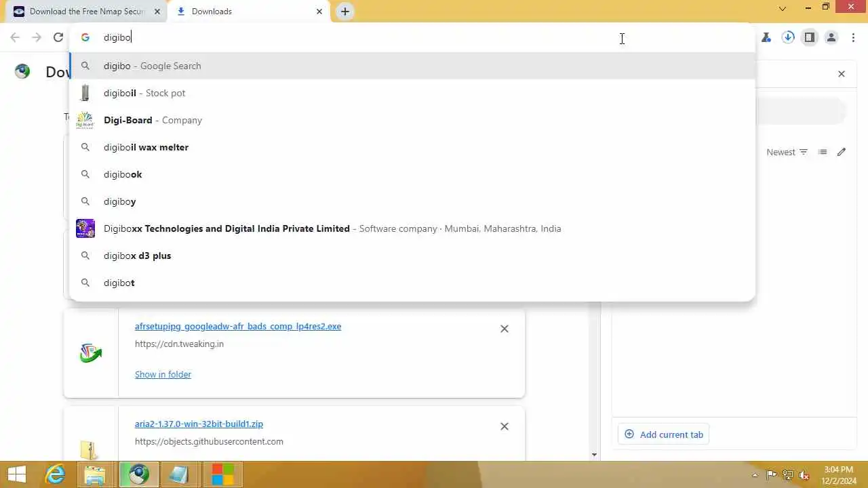Click the Add current tab button
868x488 pixels.
[663, 434]
